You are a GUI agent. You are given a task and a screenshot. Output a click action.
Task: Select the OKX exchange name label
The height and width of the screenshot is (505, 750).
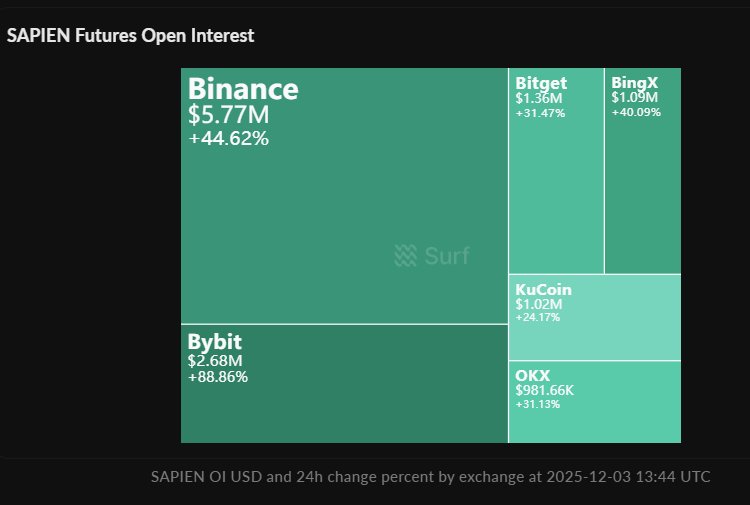point(532,375)
